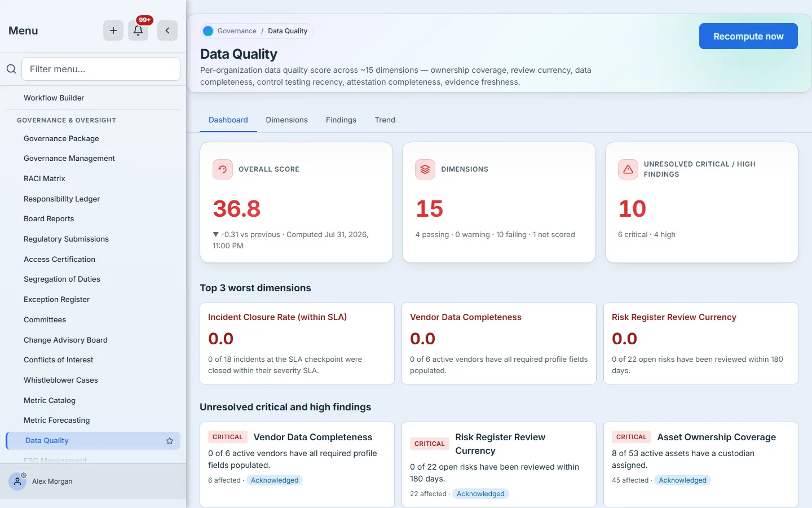The width and height of the screenshot is (812, 508).
Task: Open Committees in the sidebar
Action: [93, 319]
